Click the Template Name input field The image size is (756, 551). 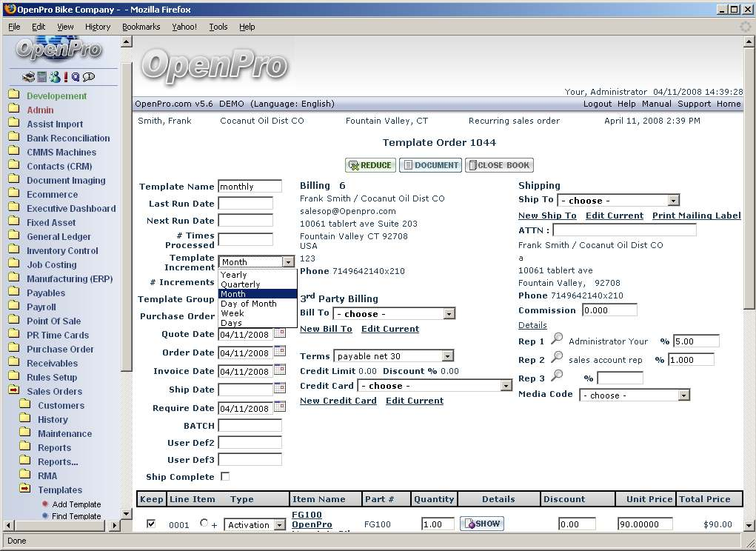click(250, 187)
